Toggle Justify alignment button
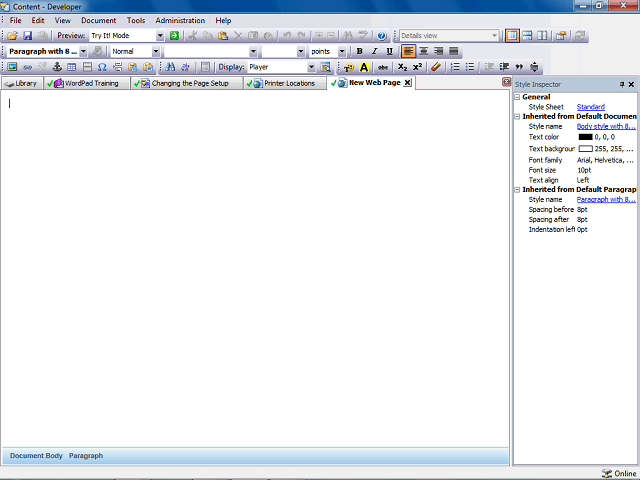 tap(453, 51)
